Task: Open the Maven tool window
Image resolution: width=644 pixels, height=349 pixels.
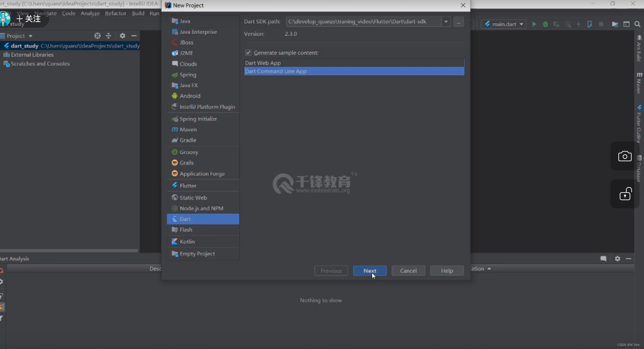Action: click(x=640, y=82)
